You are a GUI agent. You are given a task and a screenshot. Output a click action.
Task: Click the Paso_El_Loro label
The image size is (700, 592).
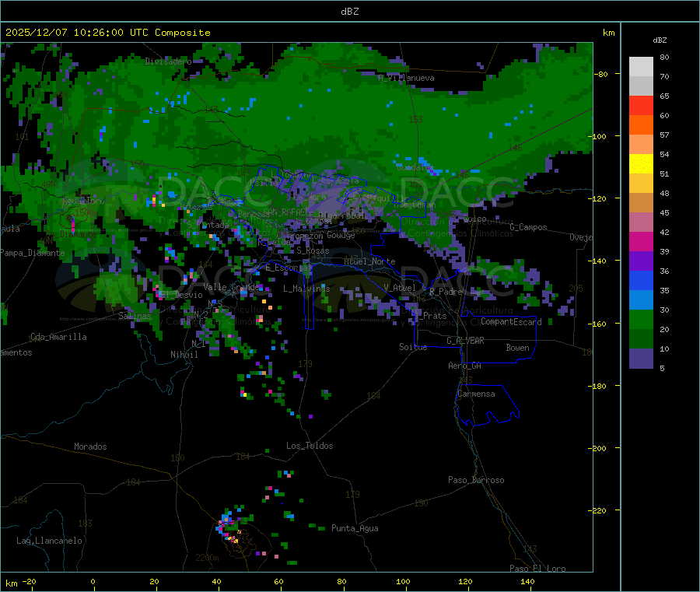[537, 569]
